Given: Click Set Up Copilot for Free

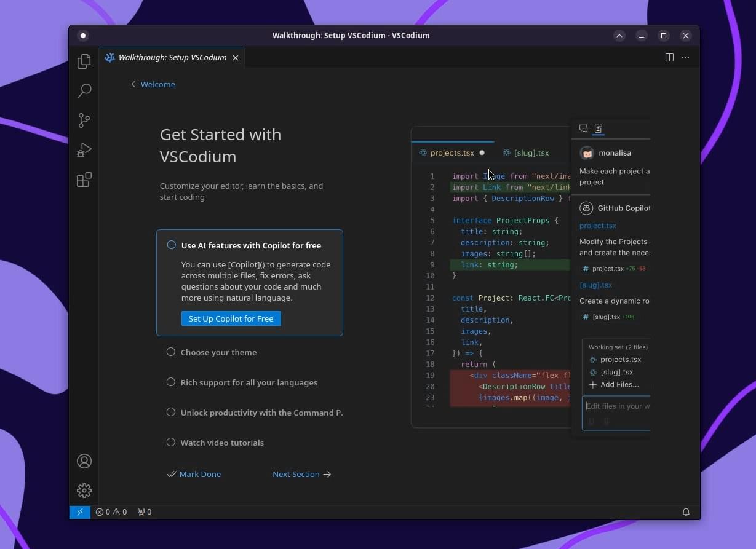Looking at the screenshot, I should coord(231,318).
